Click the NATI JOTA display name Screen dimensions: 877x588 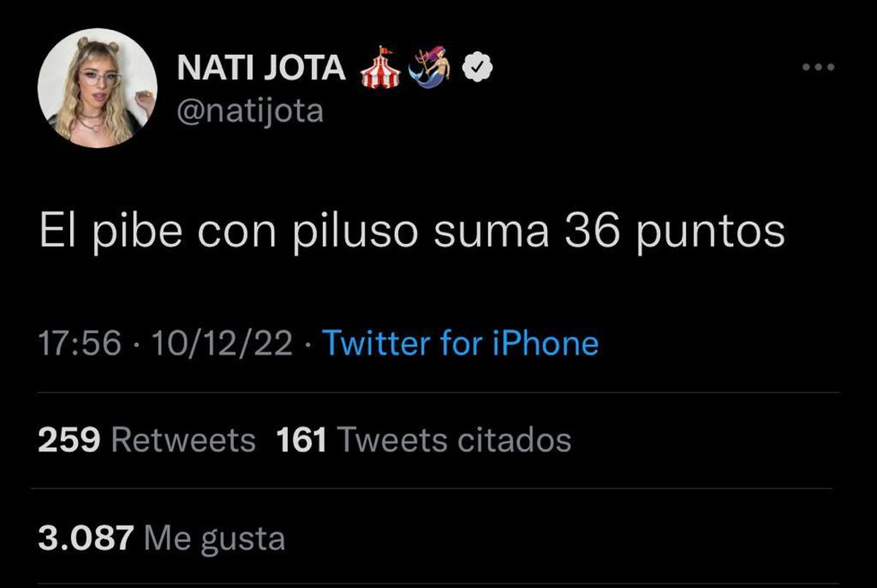[262, 69]
